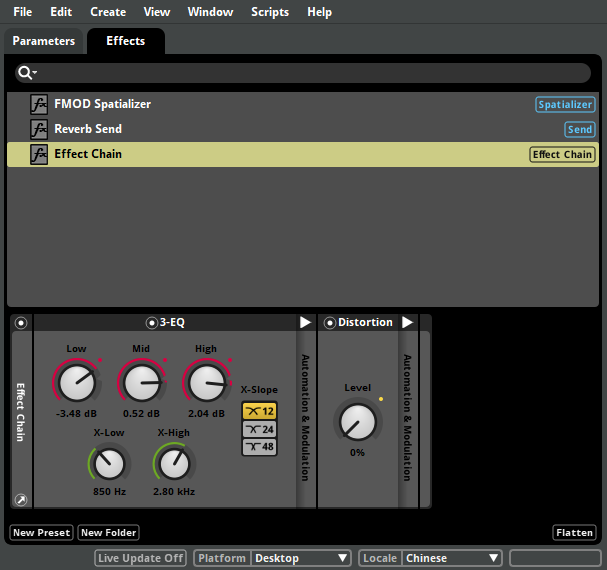Click the Spatializer type tag
This screenshot has width=607, height=570.
tap(565, 104)
